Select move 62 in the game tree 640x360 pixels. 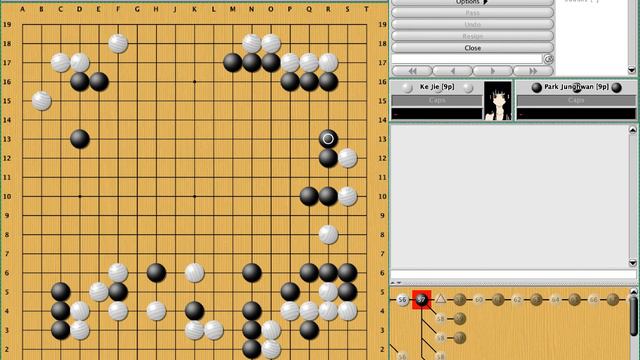coord(517,300)
